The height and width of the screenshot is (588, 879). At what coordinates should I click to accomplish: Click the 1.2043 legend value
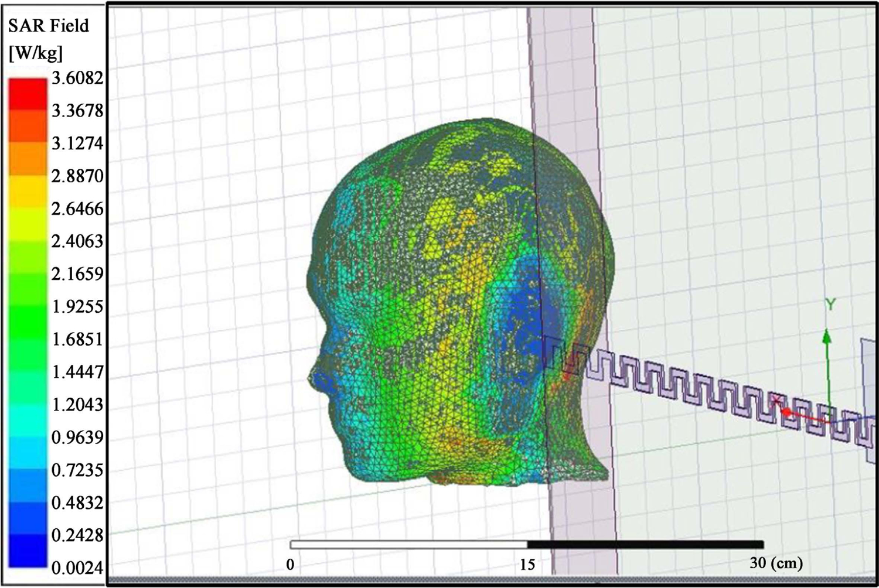click(77, 405)
